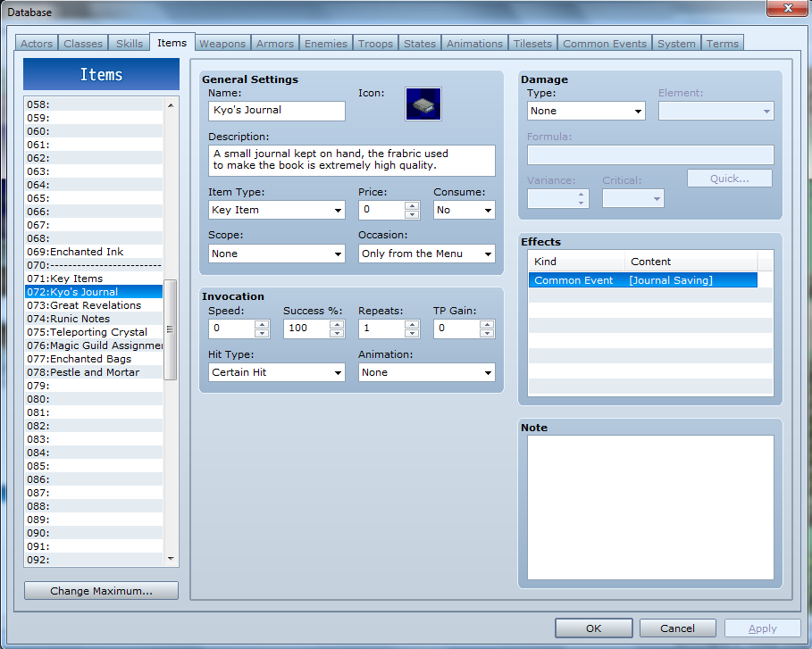This screenshot has width=812, height=649.
Task: Switch to the Weapons tab
Action: (x=222, y=44)
